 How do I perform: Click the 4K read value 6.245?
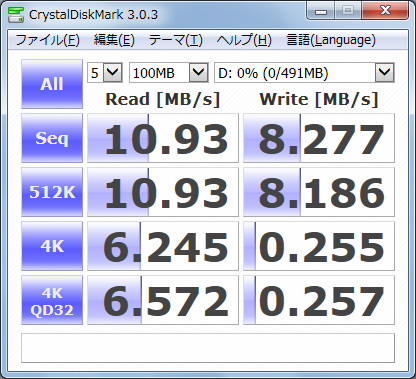(163, 246)
